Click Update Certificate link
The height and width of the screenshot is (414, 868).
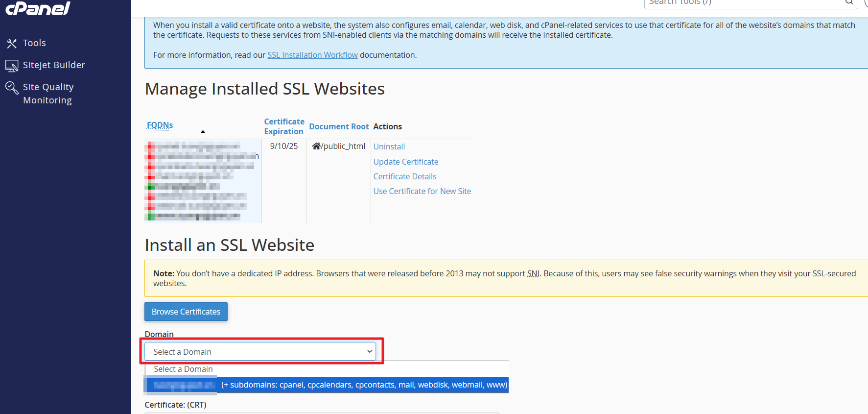tap(406, 162)
